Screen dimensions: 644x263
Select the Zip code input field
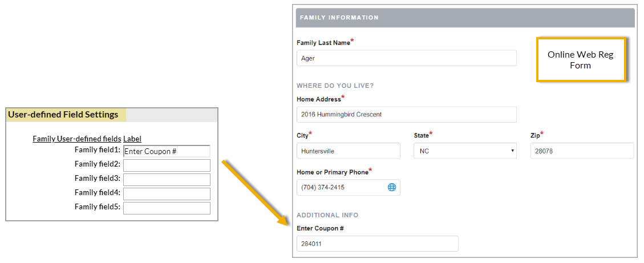(582, 151)
